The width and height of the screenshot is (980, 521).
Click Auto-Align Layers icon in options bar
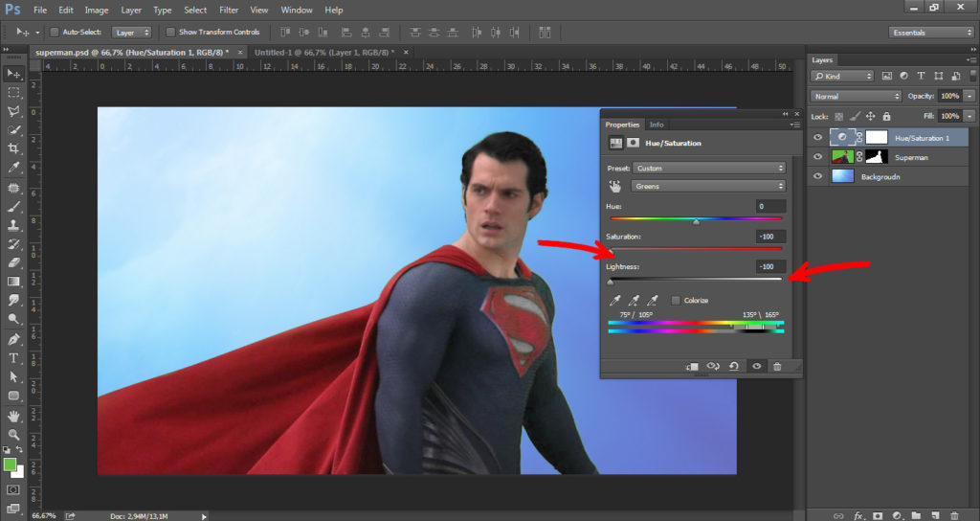pos(545,32)
